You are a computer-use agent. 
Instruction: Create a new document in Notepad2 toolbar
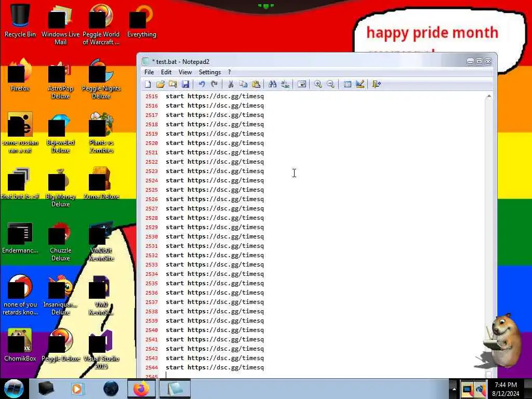point(148,84)
